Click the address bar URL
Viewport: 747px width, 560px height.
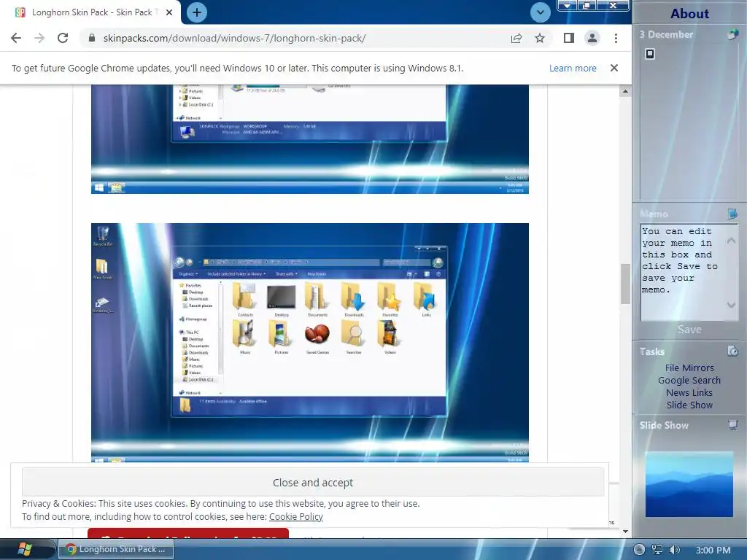pyautogui.click(x=234, y=38)
